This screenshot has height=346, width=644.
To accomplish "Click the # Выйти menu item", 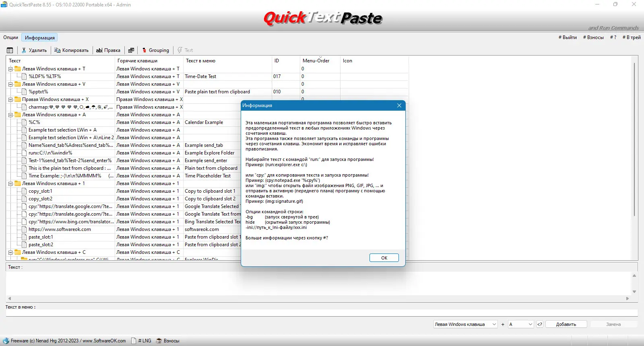I will (568, 37).
